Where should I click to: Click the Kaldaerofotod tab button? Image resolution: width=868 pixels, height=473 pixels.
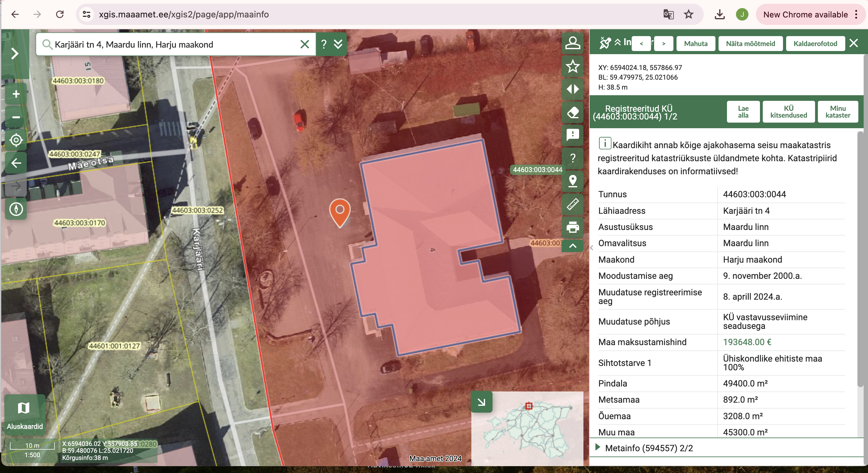click(815, 44)
